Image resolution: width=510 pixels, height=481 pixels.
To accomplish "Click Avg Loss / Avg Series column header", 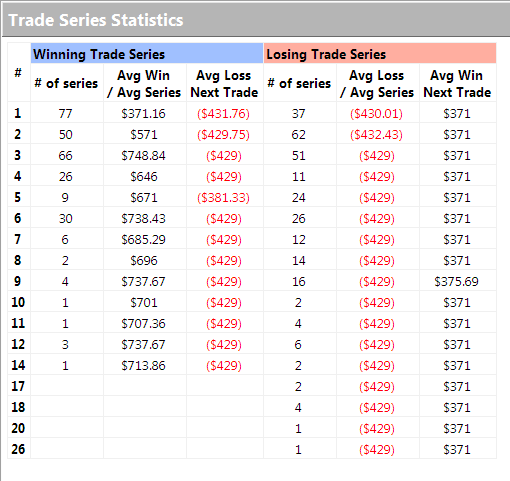I will pyautogui.click(x=377, y=84).
